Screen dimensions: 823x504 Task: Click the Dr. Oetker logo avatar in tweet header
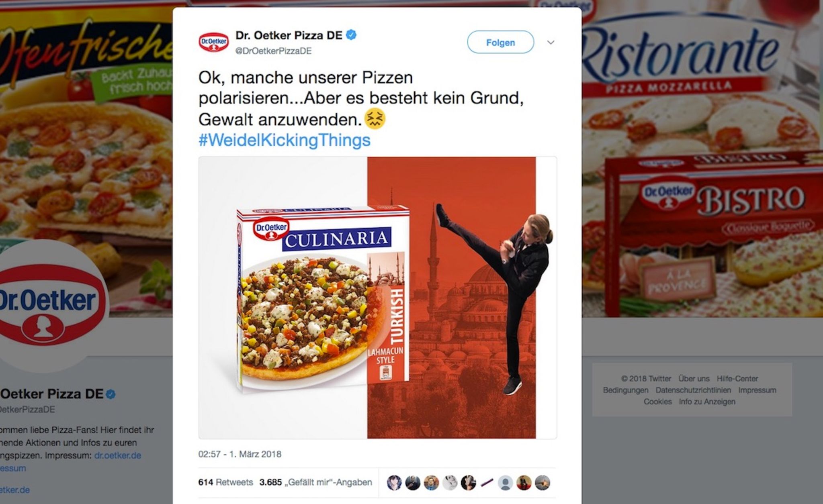coord(213,42)
